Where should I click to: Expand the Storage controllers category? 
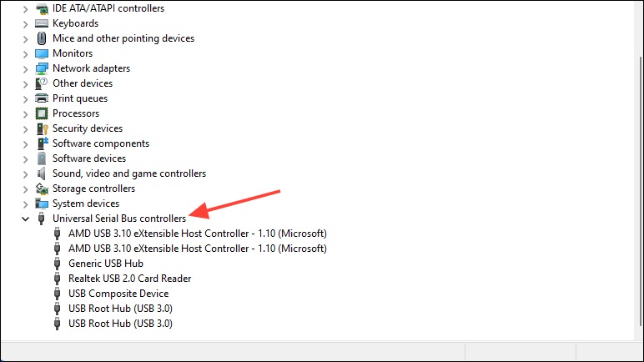[x=26, y=189]
